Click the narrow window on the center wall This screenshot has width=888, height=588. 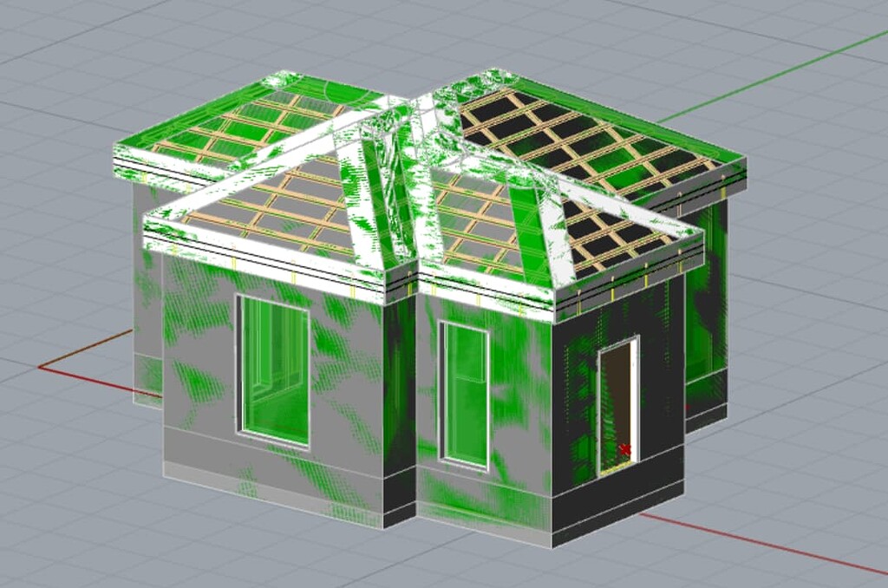(x=465, y=395)
